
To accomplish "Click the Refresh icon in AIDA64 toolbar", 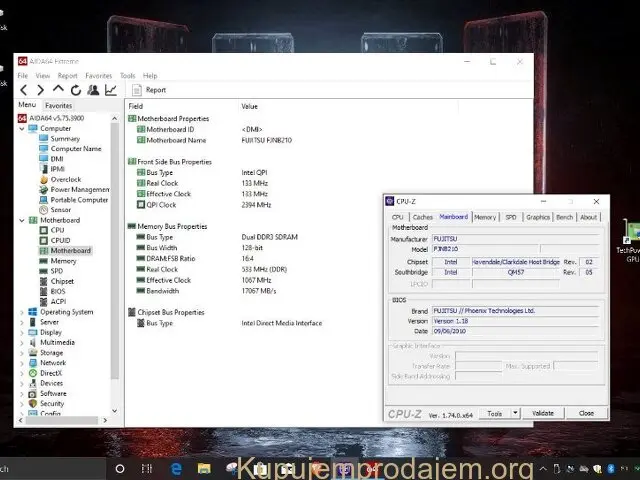I will (75, 90).
